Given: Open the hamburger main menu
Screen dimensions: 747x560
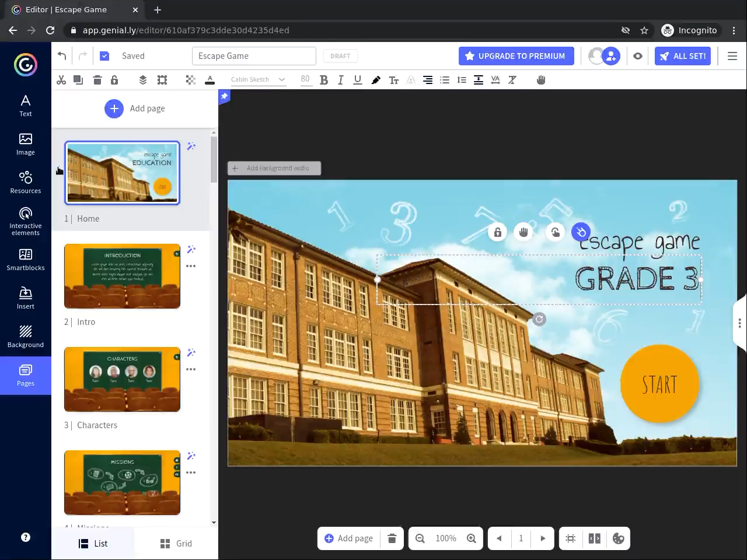Looking at the screenshot, I should coord(732,56).
